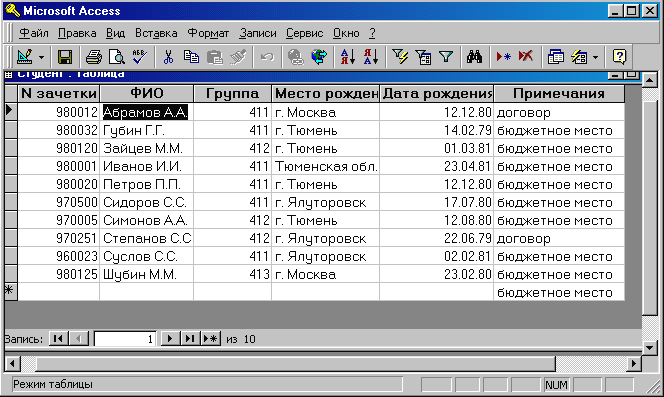
Task: Toggle the Web toolbar globe icon
Action: click(319, 57)
